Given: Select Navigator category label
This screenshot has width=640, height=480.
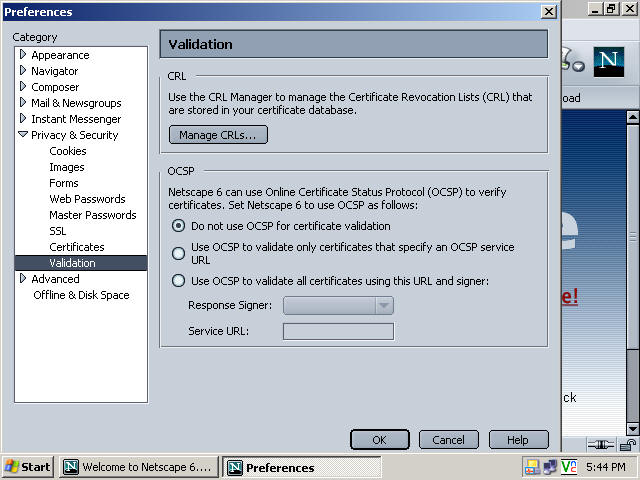Looking at the screenshot, I should click(x=54, y=71).
